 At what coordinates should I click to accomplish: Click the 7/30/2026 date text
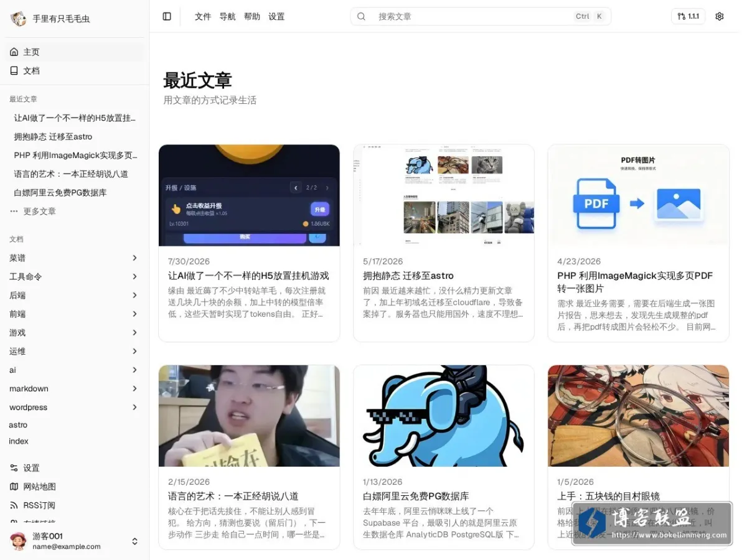pos(189,261)
